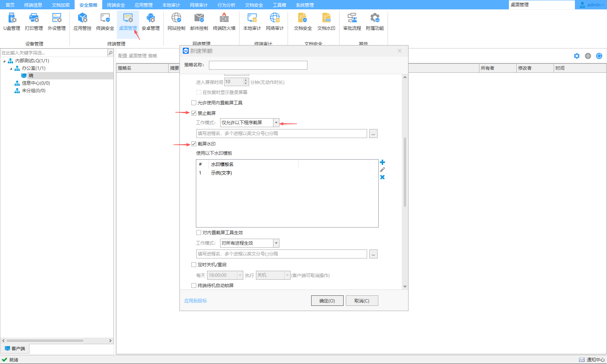Edit watermark template with pencil icon
607x364 pixels.
tap(382, 170)
